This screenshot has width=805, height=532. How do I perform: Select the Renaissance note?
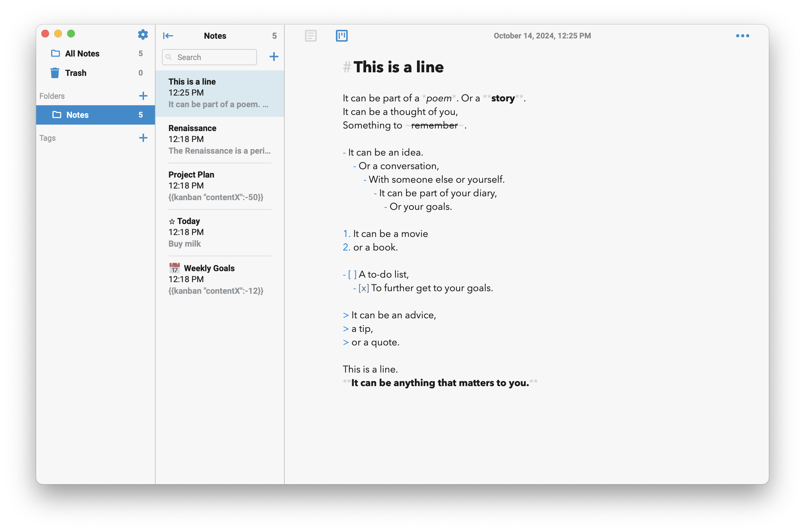tap(220, 139)
